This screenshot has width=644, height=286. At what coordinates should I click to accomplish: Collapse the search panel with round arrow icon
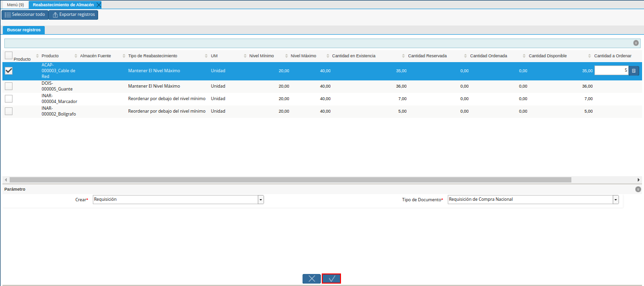pyautogui.click(x=636, y=43)
